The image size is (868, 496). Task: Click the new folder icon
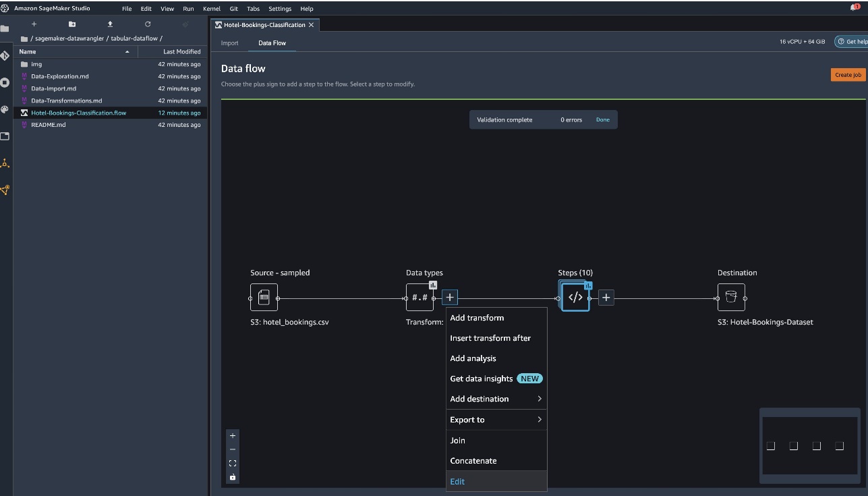(72, 24)
